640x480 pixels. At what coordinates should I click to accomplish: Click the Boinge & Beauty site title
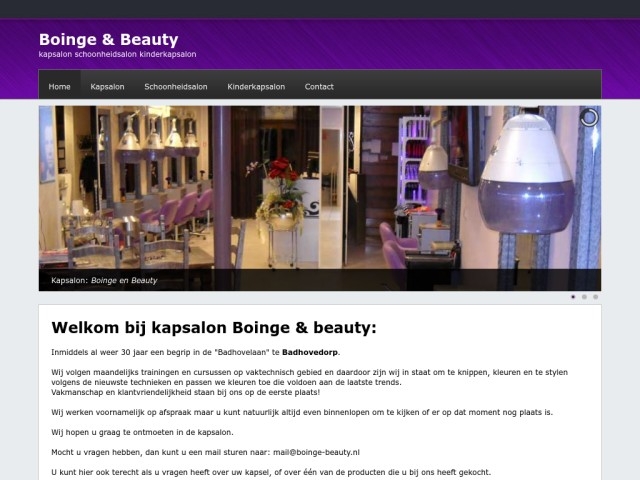coord(109,40)
